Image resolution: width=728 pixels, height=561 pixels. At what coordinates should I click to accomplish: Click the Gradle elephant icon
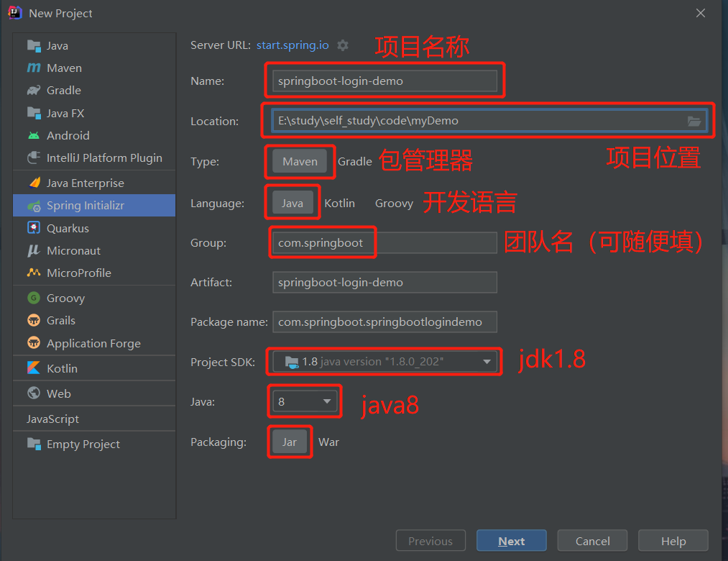(34, 90)
